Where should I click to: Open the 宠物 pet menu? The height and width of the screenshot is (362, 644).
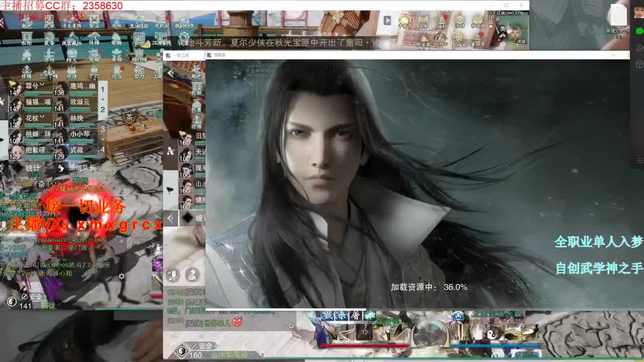(x=117, y=39)
